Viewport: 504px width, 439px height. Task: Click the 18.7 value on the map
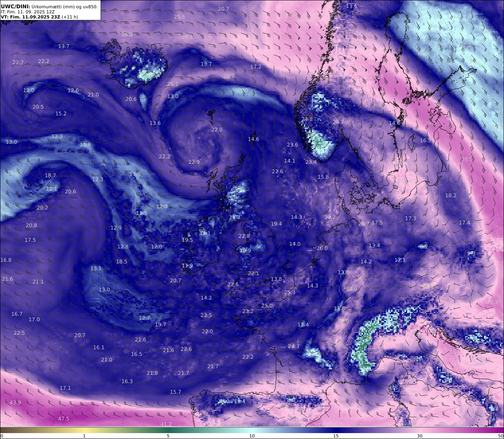click(x=50, y=175)
